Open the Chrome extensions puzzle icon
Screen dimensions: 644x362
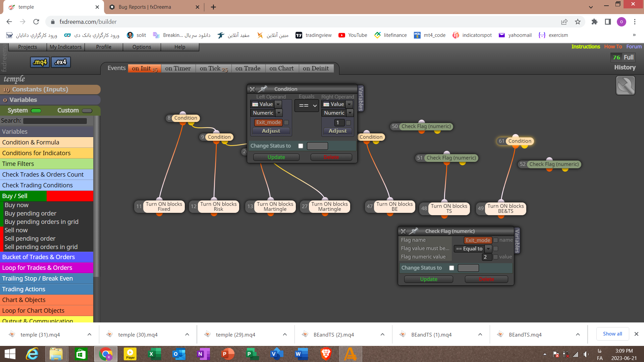[x=594, y=22]
